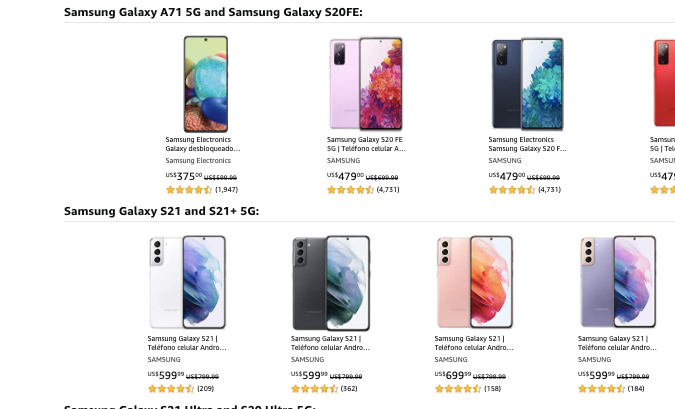
Task: Open the violet Galaxy S21 product image
Action: pyautogui.click(x=618, y=282)
